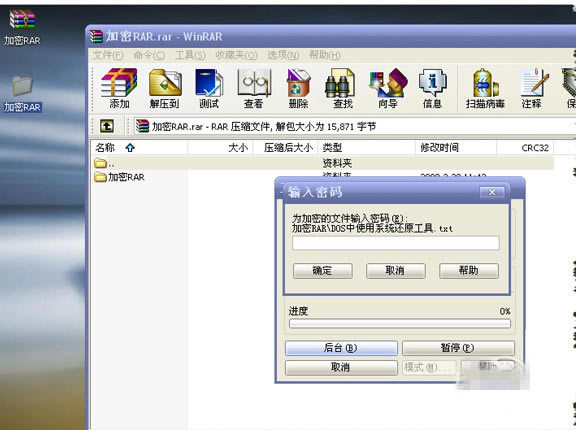576x430 pixels.
Task: Select the 加密RAR folder icon on desktop
Action: tap(22, 93)
